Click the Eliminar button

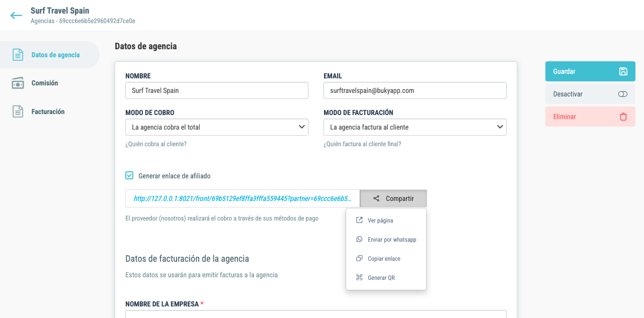tap(590, 117)
